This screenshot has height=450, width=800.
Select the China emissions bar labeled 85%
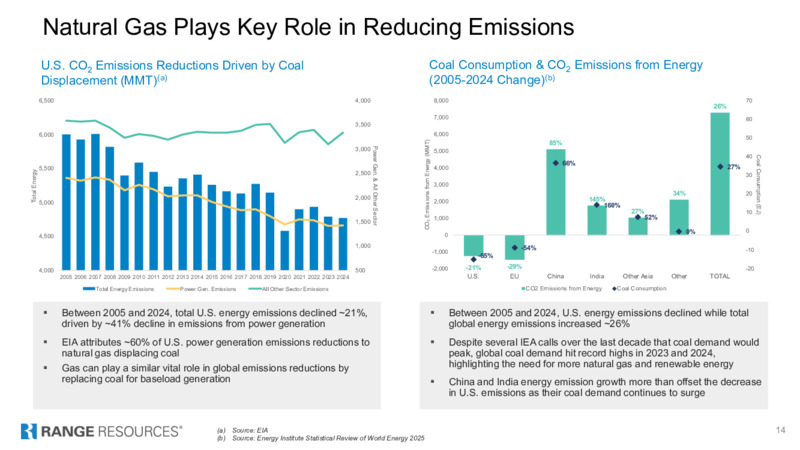(556, 192)
